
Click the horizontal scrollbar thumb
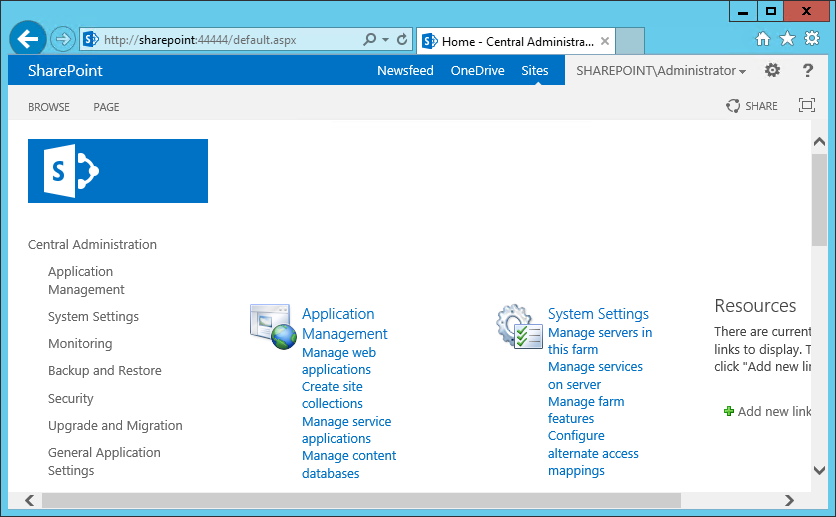click(361, 500)
